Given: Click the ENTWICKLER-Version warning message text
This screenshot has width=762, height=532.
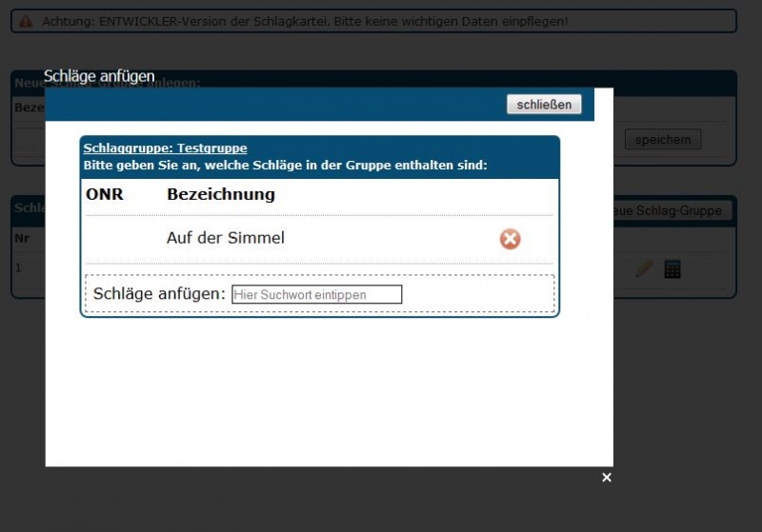Looking at the screenshot, I should 305,21.
